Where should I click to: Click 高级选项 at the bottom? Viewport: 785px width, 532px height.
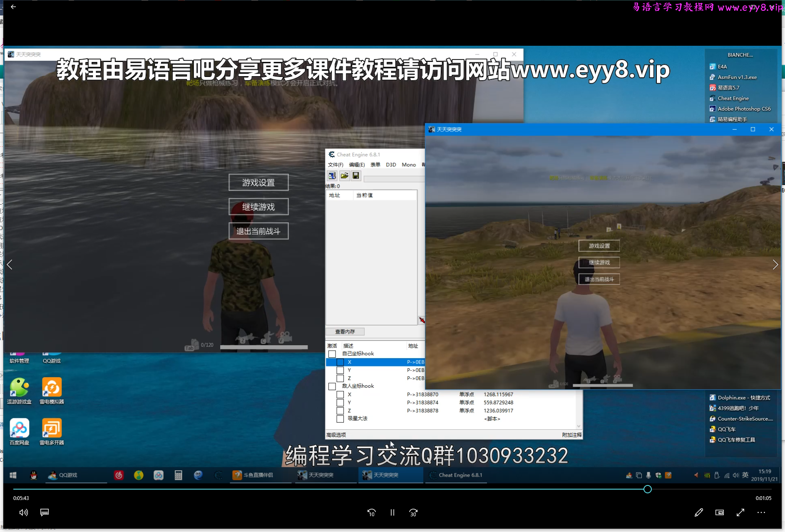pos(336,435)
